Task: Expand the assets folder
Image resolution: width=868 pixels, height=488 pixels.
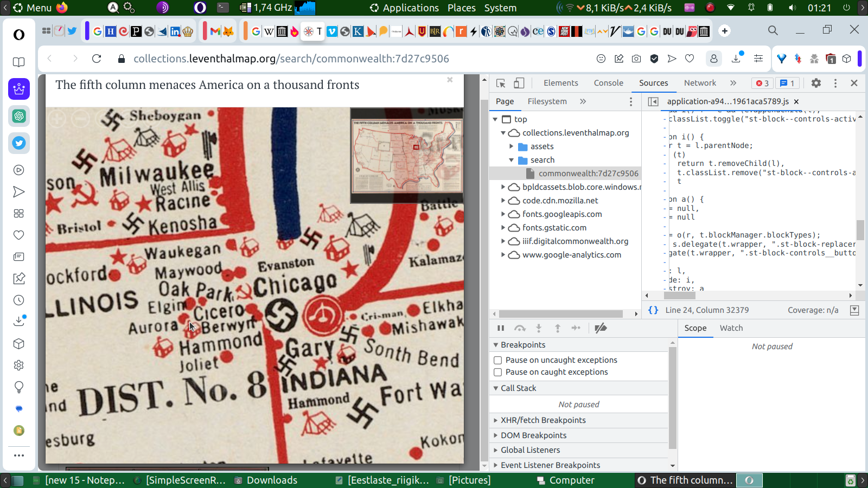Action: click(511, 146)
